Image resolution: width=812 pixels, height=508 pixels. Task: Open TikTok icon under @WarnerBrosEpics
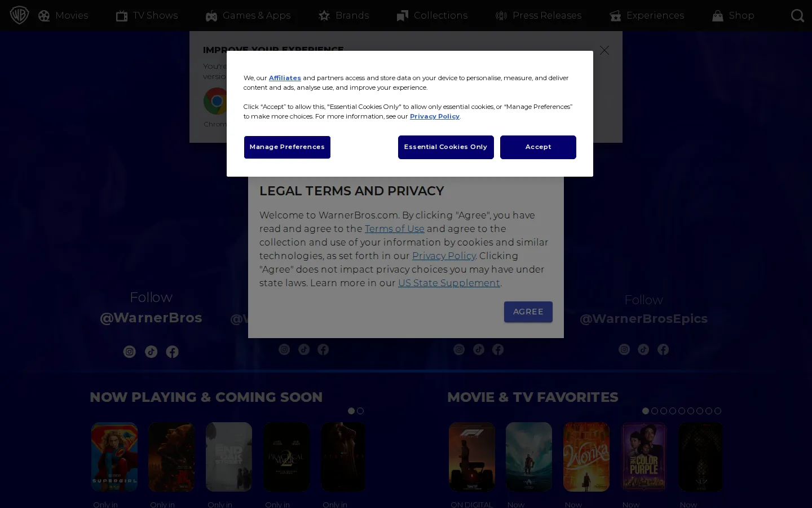(643, 349)
